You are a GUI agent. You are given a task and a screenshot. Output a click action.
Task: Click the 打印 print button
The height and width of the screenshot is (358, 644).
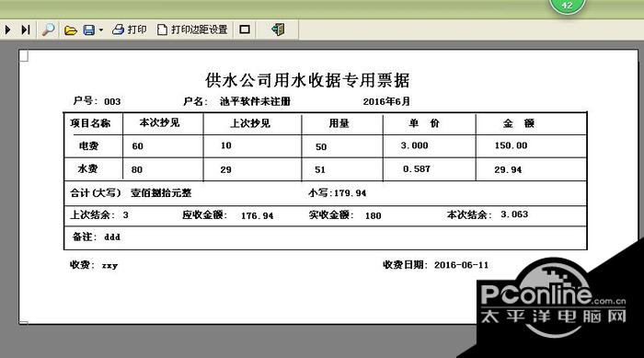130,29
